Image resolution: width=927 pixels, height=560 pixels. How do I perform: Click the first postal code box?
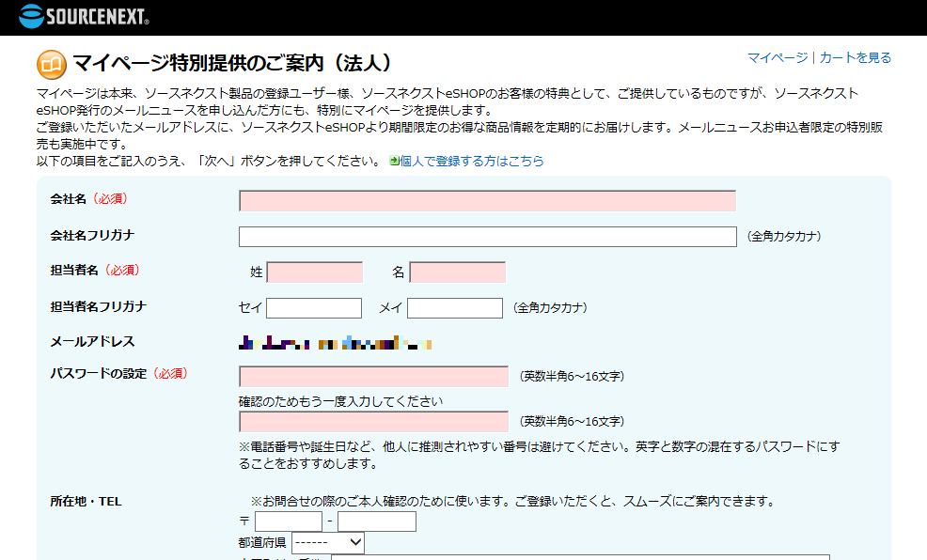(x=289, y=521)
